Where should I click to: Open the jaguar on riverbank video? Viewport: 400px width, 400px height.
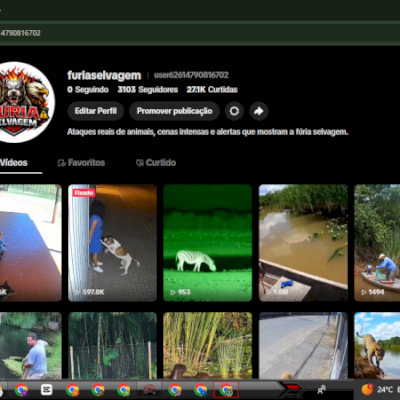tap(377, 346)
